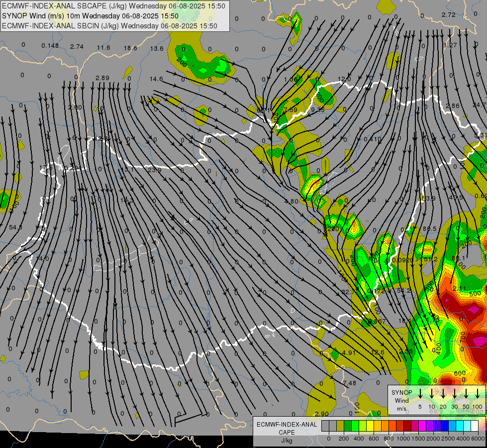Click the map value '4.91'
The height and width of the screenshot is (448, 487).
point(349,352)
